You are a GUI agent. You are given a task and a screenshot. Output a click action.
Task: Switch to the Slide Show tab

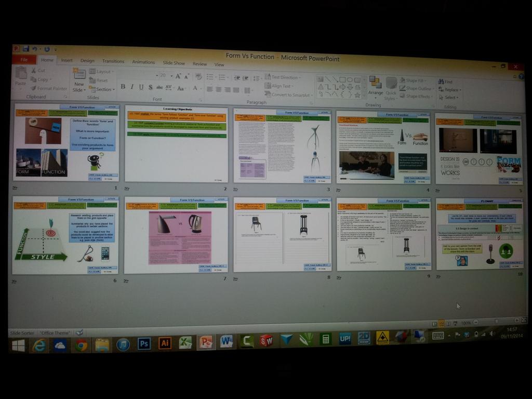coord(174,63)
